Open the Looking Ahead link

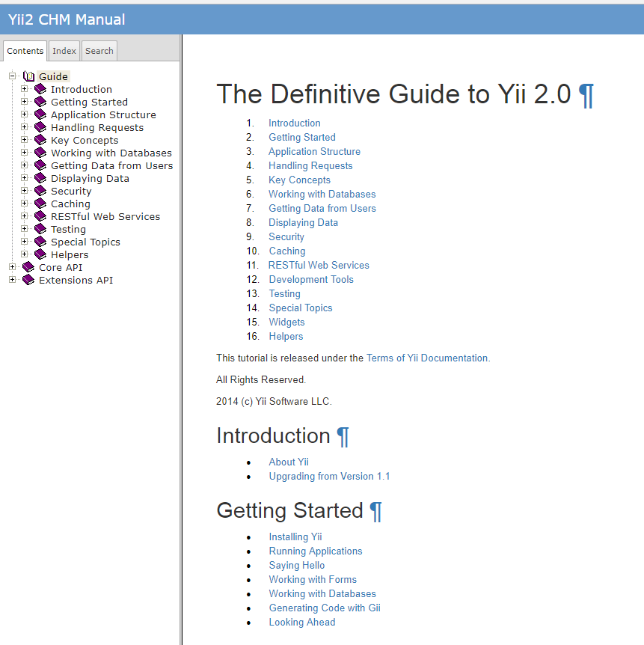tap(302, 622)
